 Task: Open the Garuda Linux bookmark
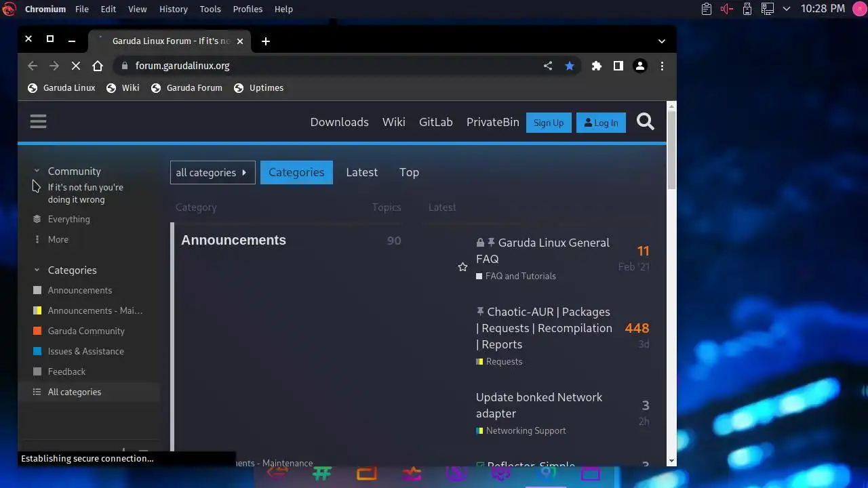[62, 88]
